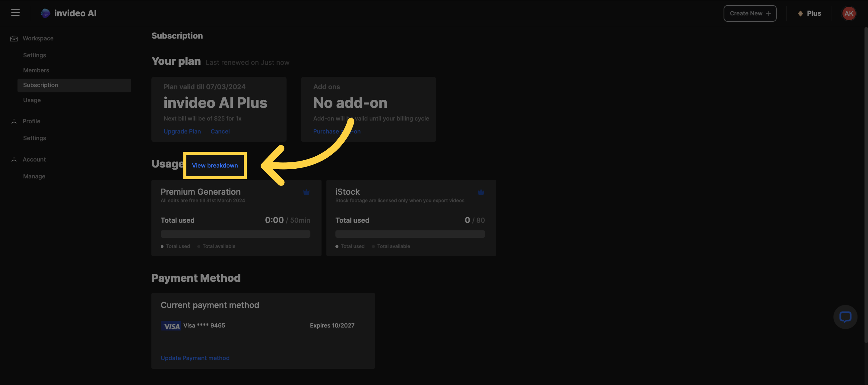Open Profile Settings in the sidebar
The image size is (868, 385).
34,138
